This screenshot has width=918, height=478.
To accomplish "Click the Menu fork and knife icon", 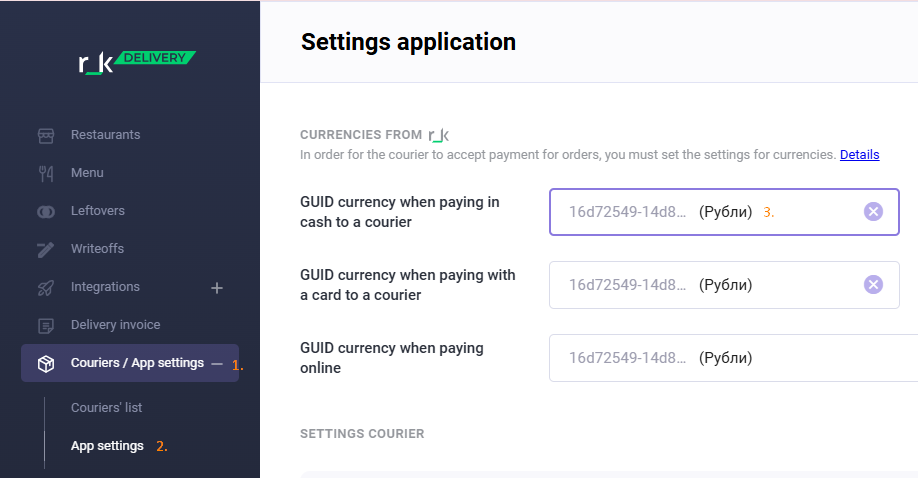I will click(x=46, y=173).
